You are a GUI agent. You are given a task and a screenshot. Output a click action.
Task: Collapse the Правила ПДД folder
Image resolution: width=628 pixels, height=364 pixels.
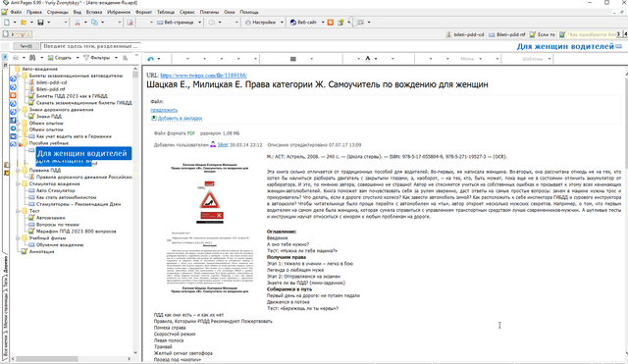pyautogui.click(x=18, y=171)
